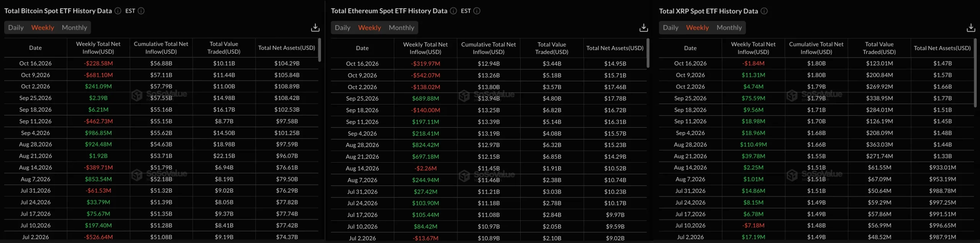Switch Bitcoin table to Monthly view
This screenshot has width=980, height=243.
coord(74,28)
